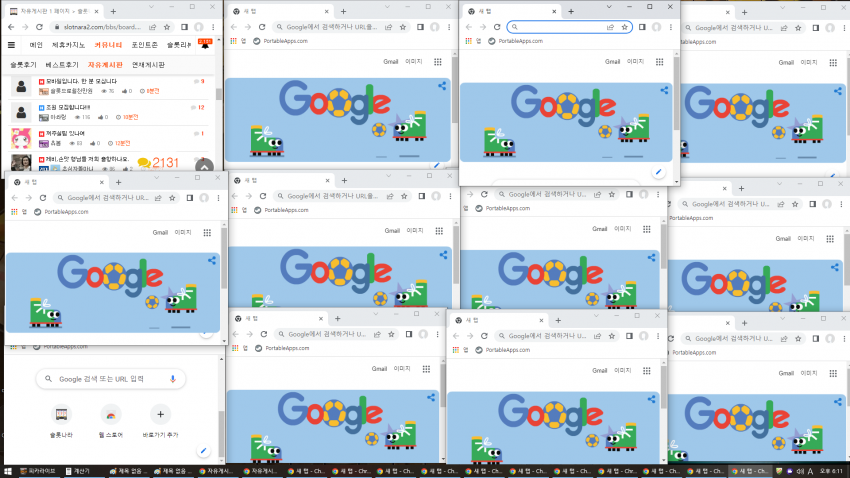Switch to 자유게시판 board tab
Screen dimensions: 850x478
(105, 64)
